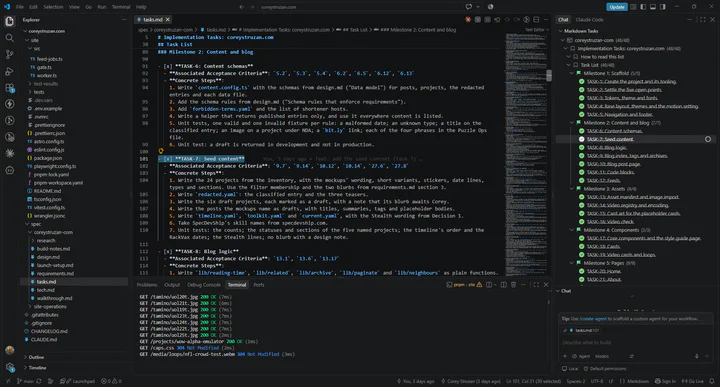Toggle TASK-20: Home check mark
The image size is (720, 387).
click(x=581, y=271)
